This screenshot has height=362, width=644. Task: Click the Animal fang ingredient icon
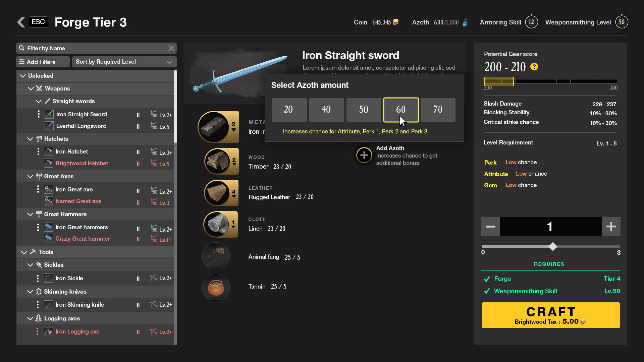point(216,256)
